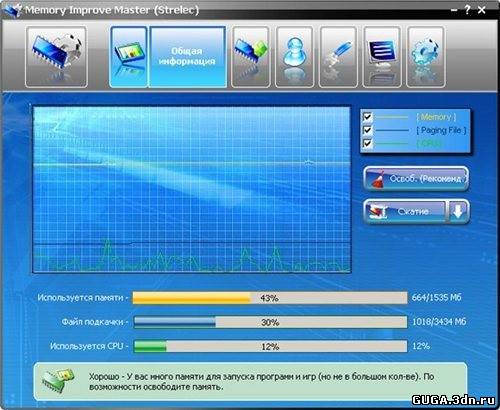Click the [ Memory ] legend label

(x=436, y=117)
